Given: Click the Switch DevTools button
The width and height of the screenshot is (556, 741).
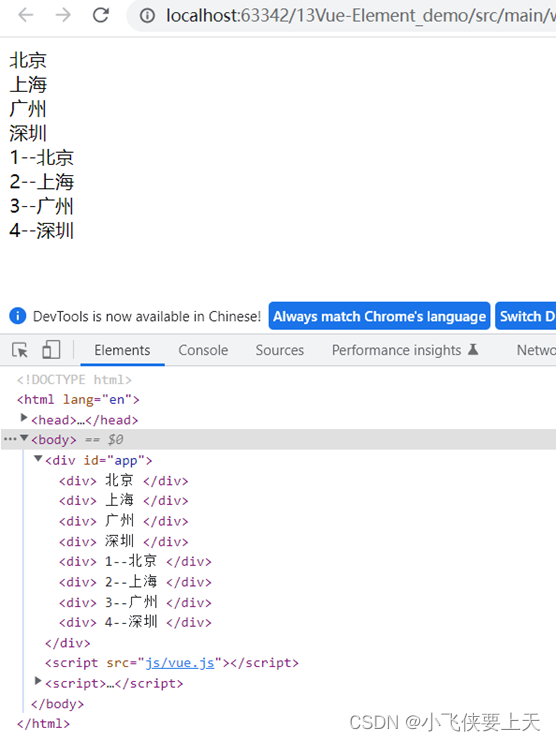Looking at the screenshot, I should click(x=526, y=316).
